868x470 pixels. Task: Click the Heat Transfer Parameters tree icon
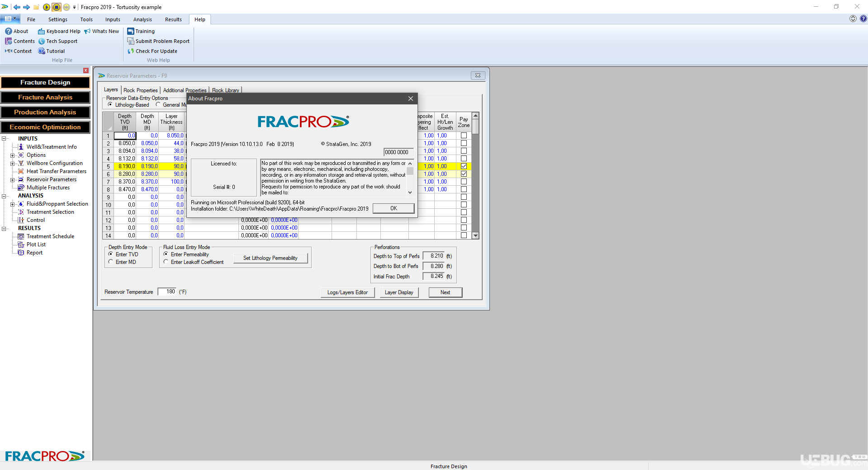pyautogui.click(x=21, y=171)
